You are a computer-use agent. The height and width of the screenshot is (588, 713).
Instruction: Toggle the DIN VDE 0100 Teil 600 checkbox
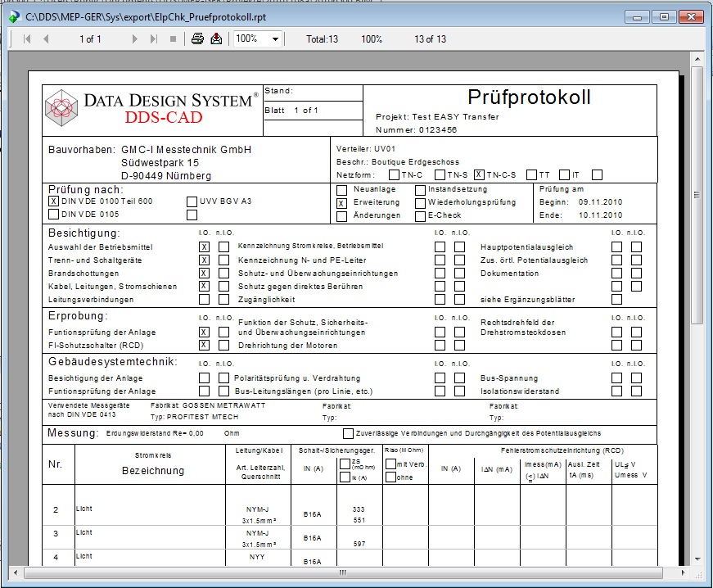pyautogui.click(x=54, y=201)
